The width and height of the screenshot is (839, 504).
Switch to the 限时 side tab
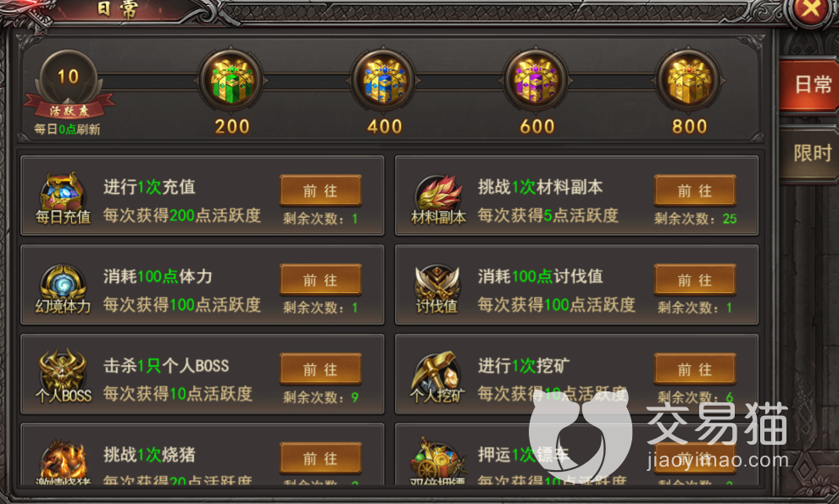pyautogui.click(x=810, y=153)
